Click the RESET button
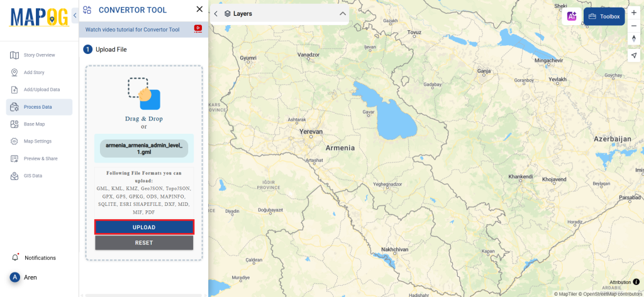Image resolution: width=644 pixels, height=297 pixels. (x=144, y=243)
